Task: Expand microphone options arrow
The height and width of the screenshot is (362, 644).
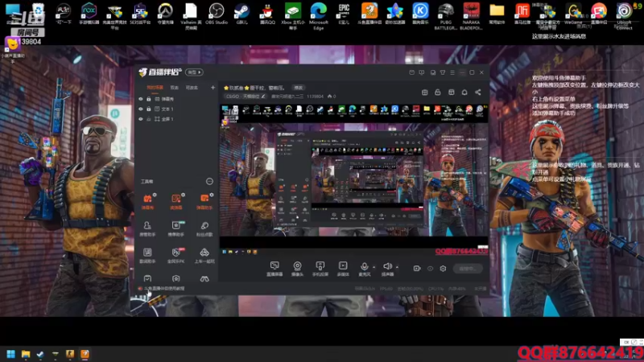Action: pyautogui.click(x=374, y=267)
